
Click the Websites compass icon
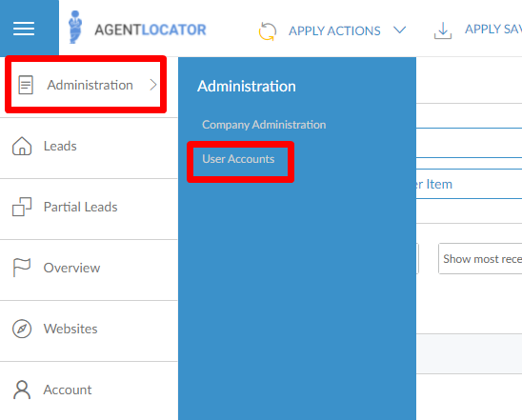[x=22, y=329]
